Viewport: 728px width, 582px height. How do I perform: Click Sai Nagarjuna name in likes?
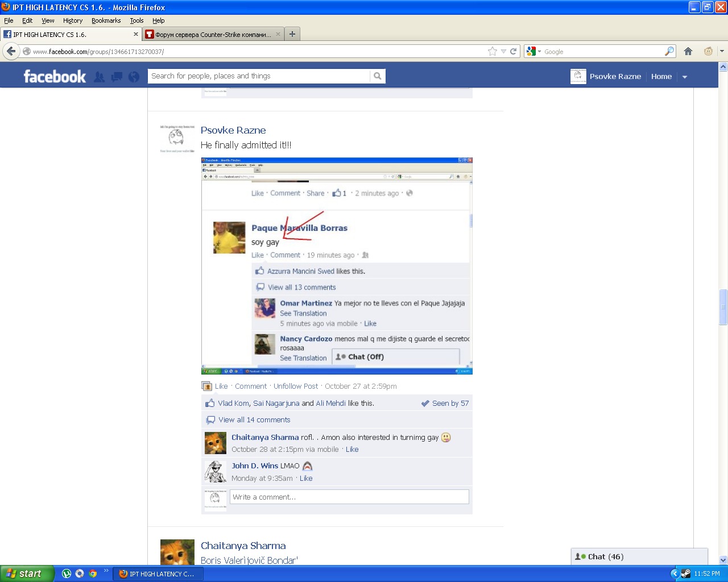click(276, 403)
